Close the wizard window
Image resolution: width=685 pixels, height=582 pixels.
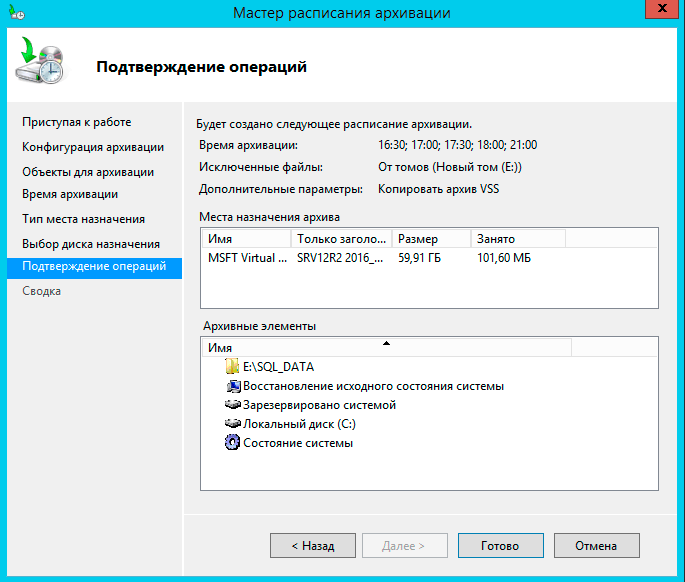click(x=662, y=9)
